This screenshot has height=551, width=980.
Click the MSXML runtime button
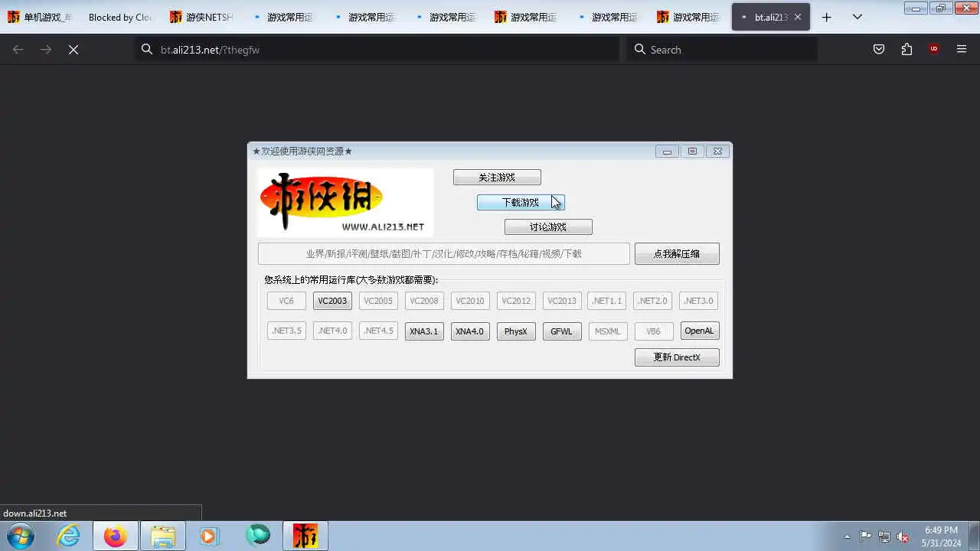tap(608, 331)
